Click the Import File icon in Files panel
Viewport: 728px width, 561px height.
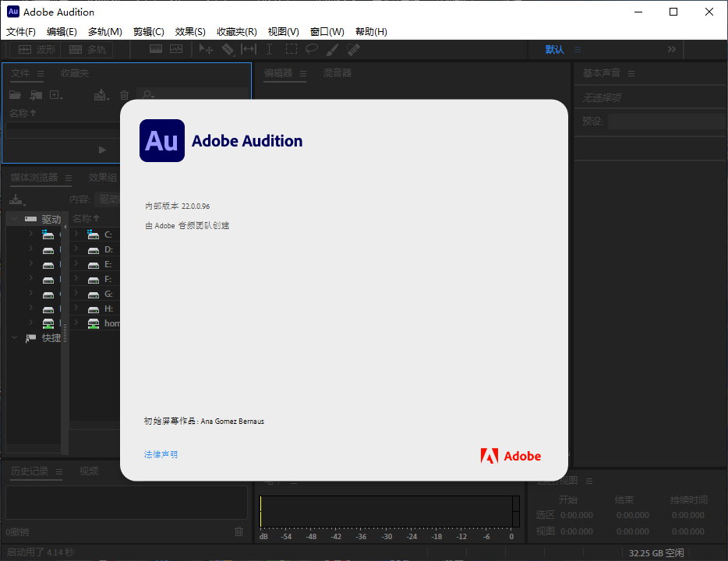click(x=36, y=95)
